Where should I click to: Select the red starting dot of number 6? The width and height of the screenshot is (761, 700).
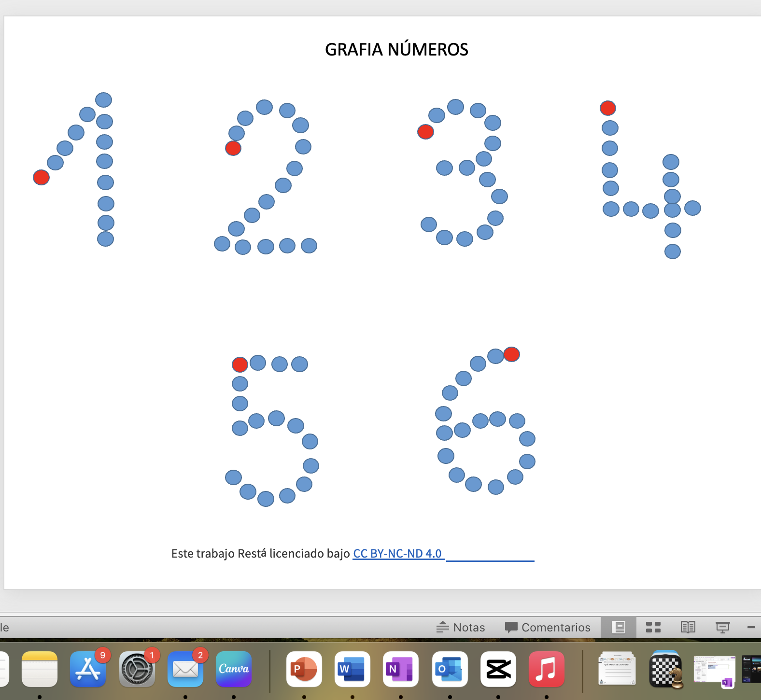[x=512, y=354]
